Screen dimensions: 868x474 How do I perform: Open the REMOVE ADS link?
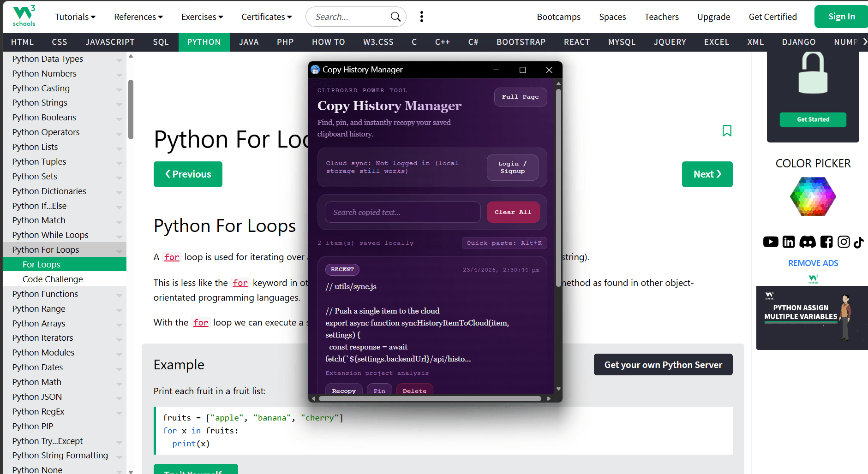[x=813, y=263]
